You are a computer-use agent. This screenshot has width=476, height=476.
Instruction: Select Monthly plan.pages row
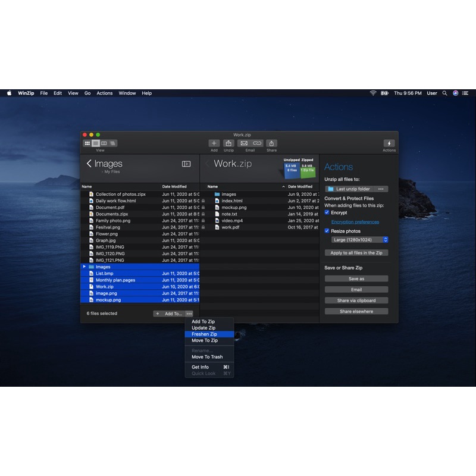[140, 280]
